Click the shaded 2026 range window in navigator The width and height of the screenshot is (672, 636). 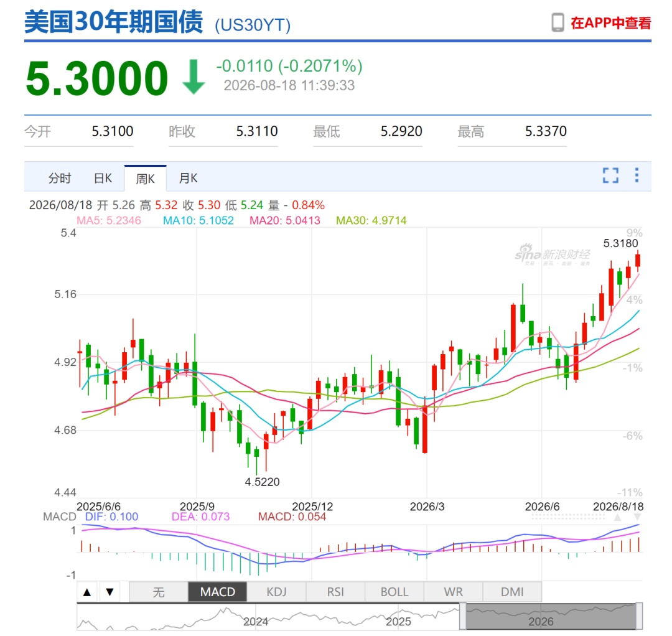point(551,616)
